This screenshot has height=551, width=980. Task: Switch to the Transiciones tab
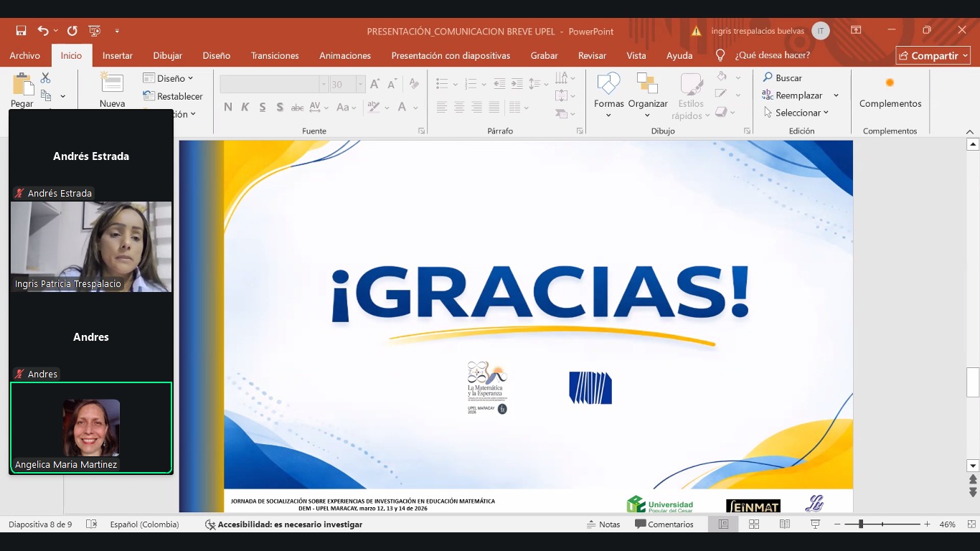(275, 55)
